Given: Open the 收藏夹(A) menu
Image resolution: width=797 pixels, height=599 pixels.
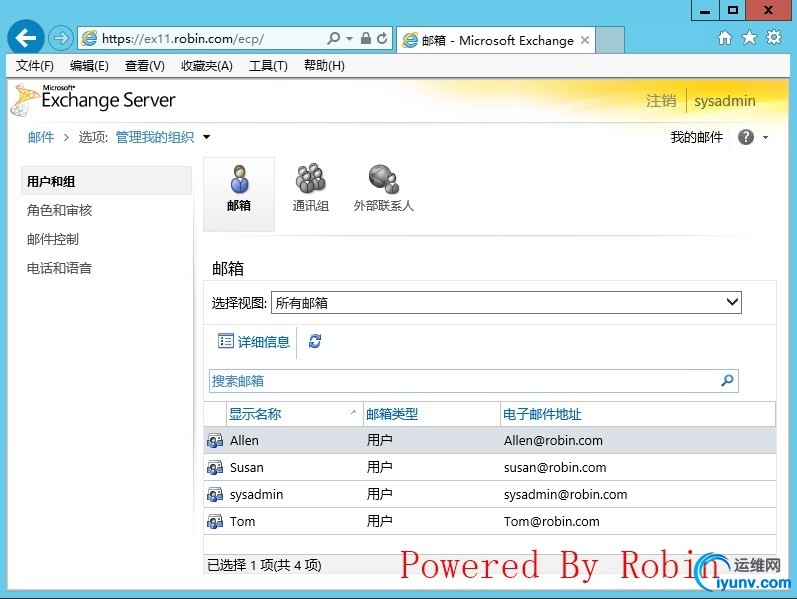Looking at the screenshot, I should tap(207, 66).
